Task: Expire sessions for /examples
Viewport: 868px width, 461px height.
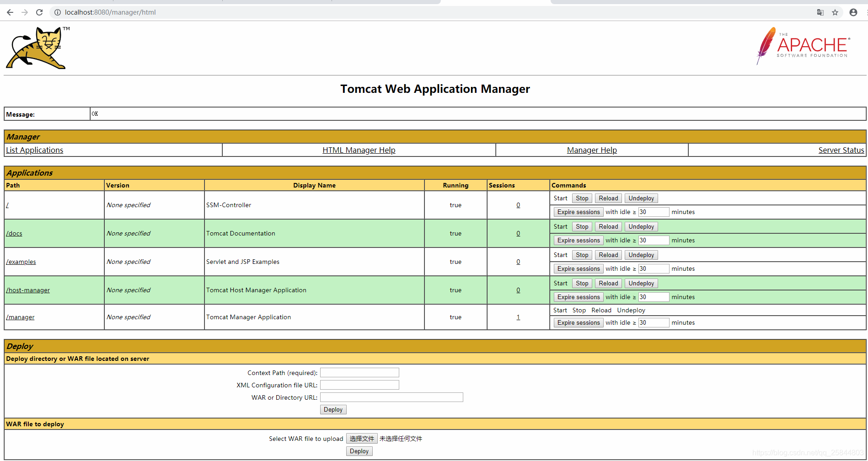Action: click(x=579, y=268)
